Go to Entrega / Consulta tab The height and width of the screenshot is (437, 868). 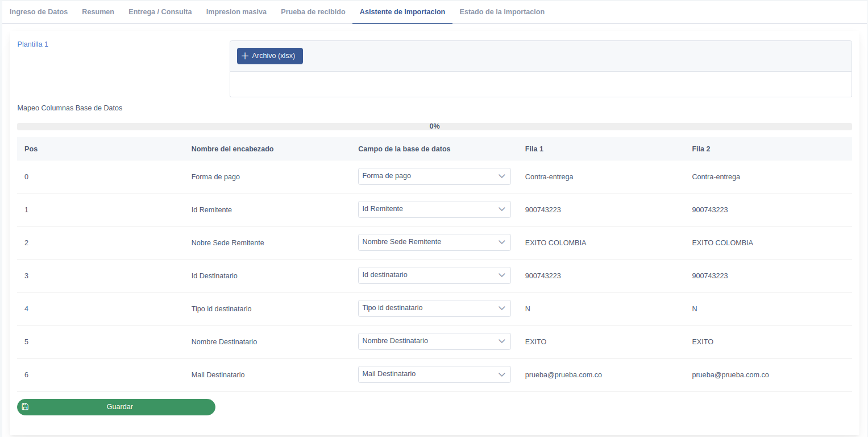tap(160, 12)
